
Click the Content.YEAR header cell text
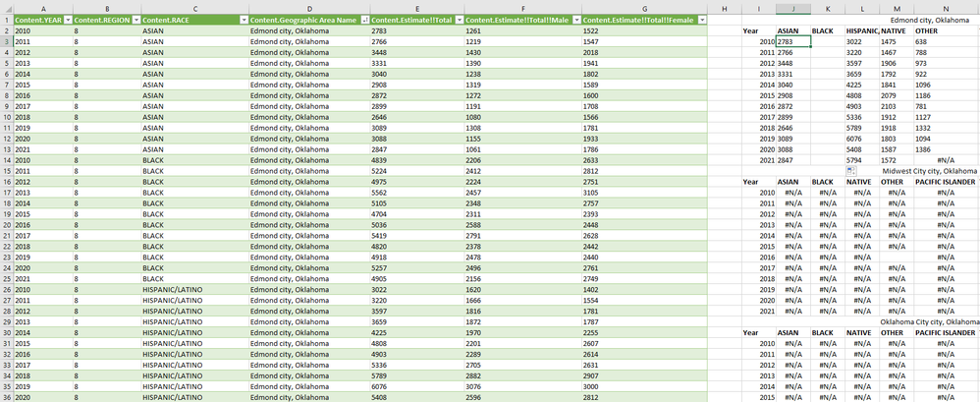(x=37, y=20)
